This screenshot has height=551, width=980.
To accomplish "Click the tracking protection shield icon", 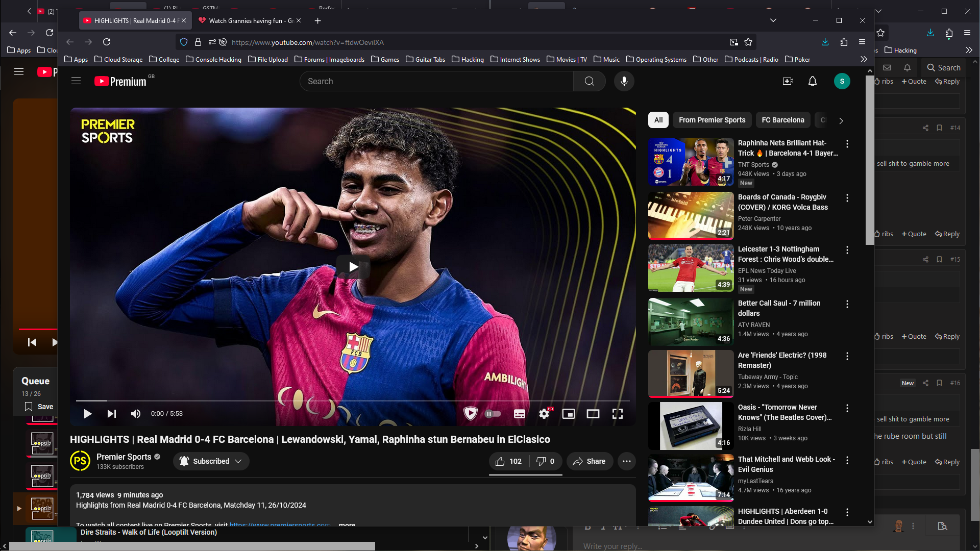I will [184, 42].
